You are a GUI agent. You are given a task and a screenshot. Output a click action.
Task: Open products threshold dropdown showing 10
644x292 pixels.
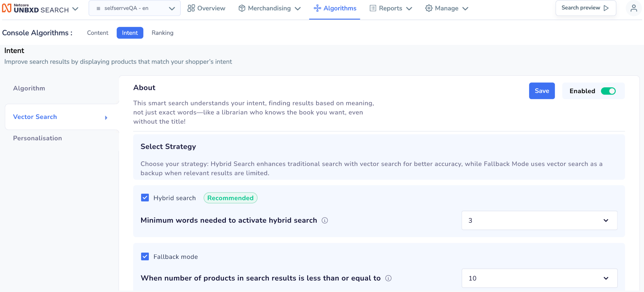[539, 278]
